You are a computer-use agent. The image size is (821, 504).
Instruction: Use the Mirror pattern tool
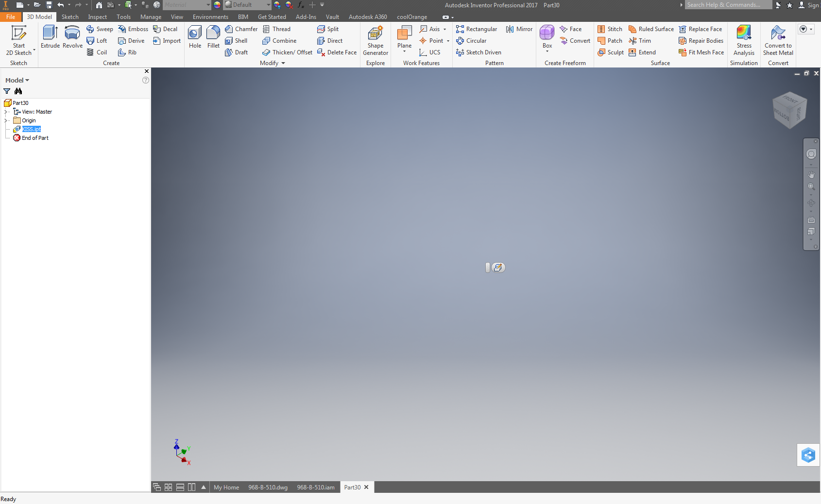[x=519, y=29]
